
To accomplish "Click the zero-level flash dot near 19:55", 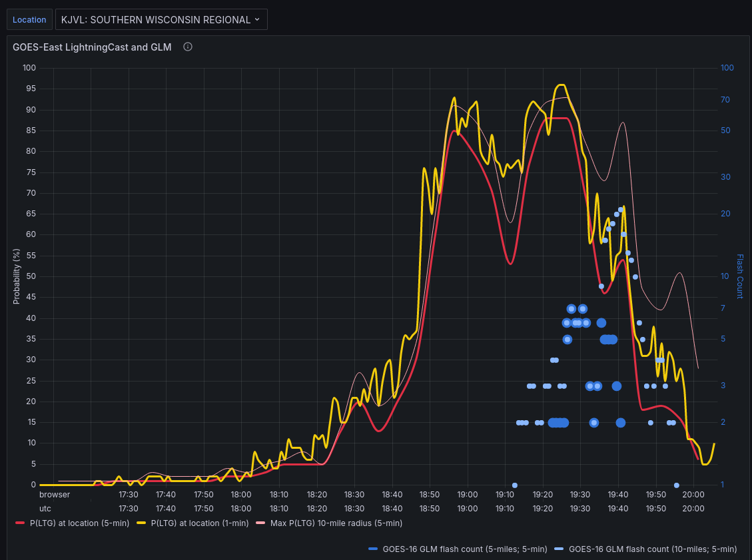I will (677, 485).
